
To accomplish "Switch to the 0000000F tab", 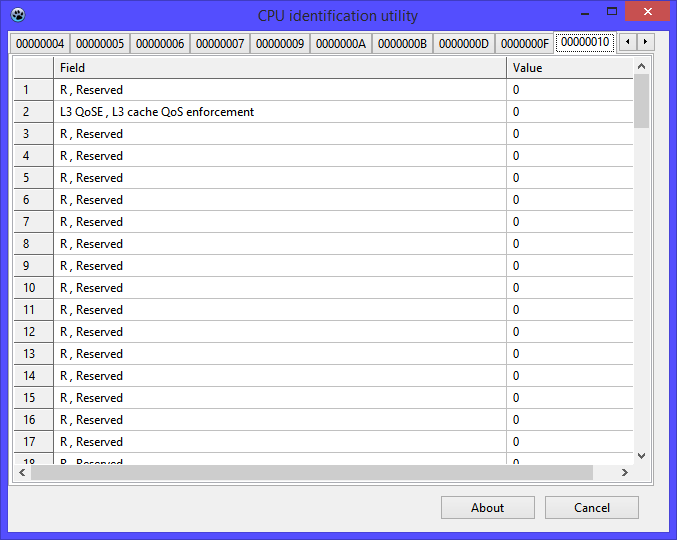I will (x=525, y=44).
